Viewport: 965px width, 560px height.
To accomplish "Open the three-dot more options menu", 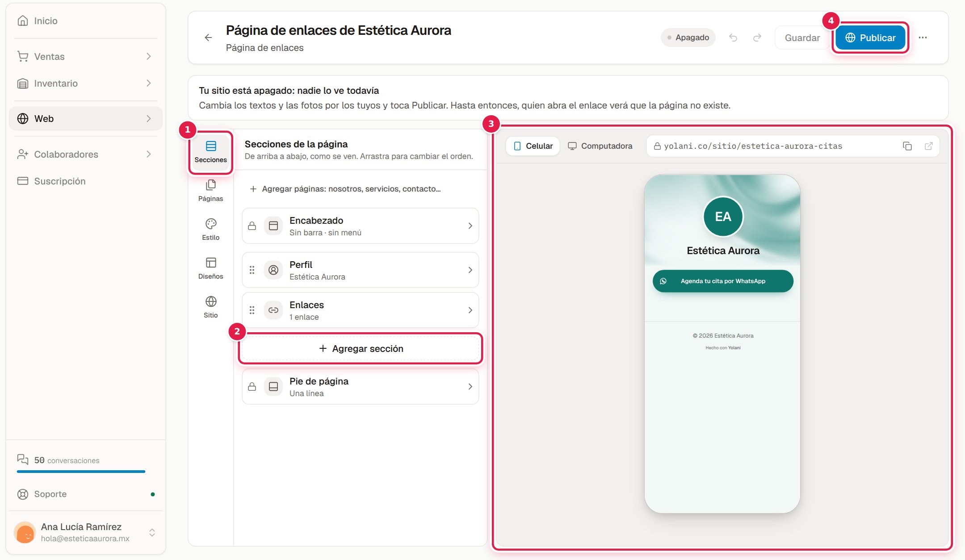I will 923,38.
